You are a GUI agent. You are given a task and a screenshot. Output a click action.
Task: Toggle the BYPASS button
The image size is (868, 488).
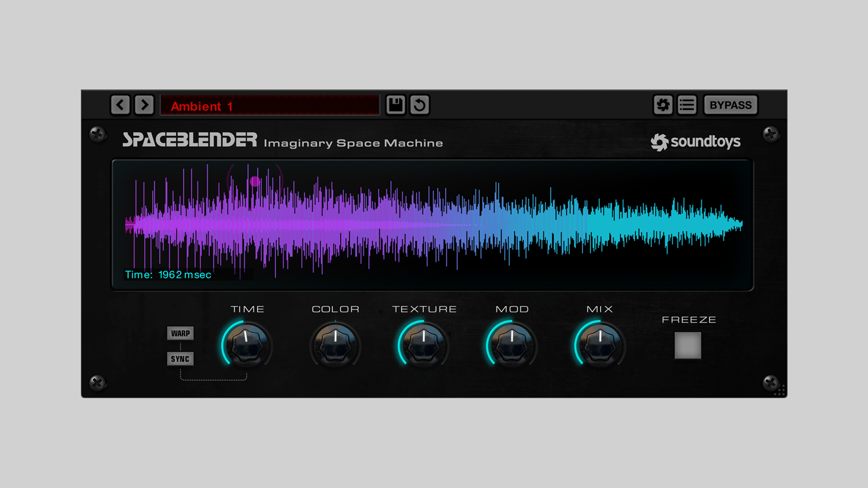click(x=730, y=105)
